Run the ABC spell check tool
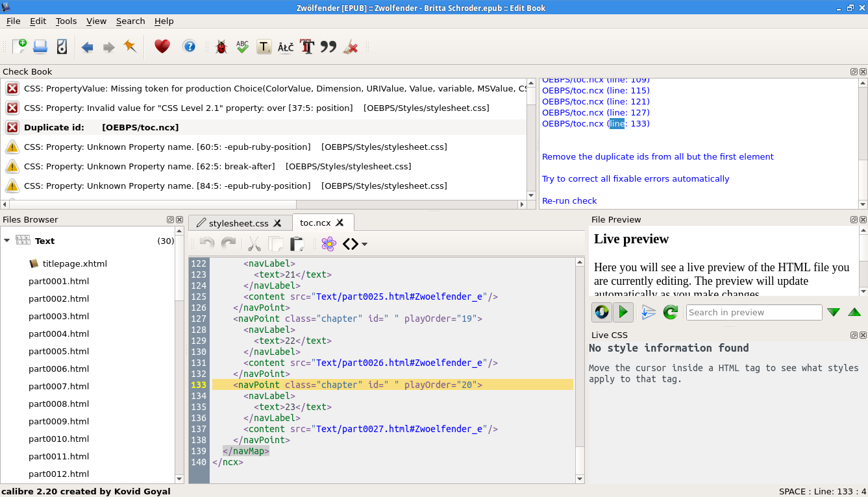Screen dimensions: 868x497 click(x=242, y=47)
